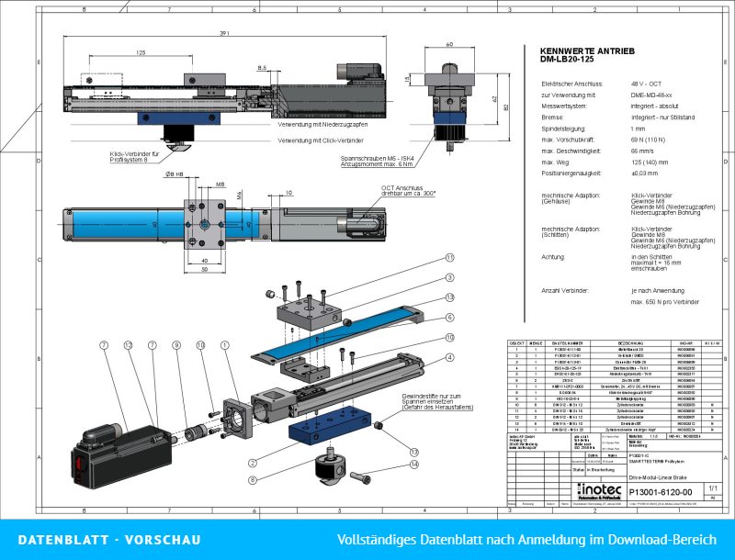The height and width of the screenshot is (560, 735).
Task: Select the Klick-Verbinder für Profilsystem 8 label
Action: [x=133, y=157]
